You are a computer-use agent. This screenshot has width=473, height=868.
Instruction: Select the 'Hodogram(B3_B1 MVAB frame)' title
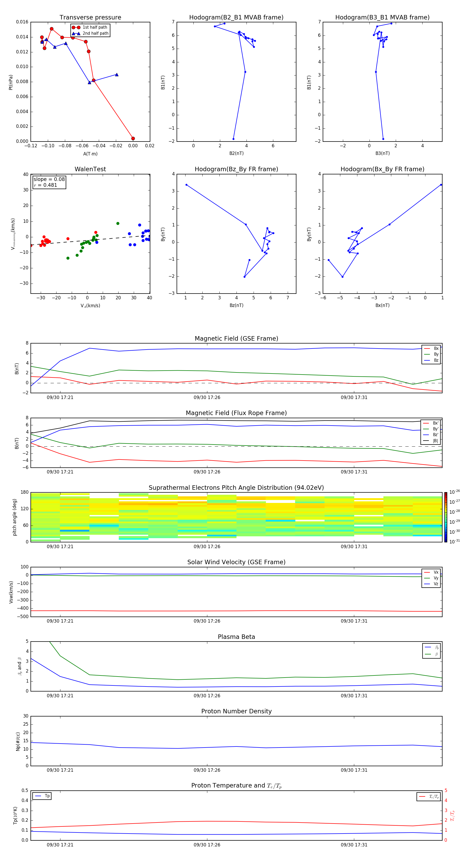pyautogui.click(x=382, y=18)
